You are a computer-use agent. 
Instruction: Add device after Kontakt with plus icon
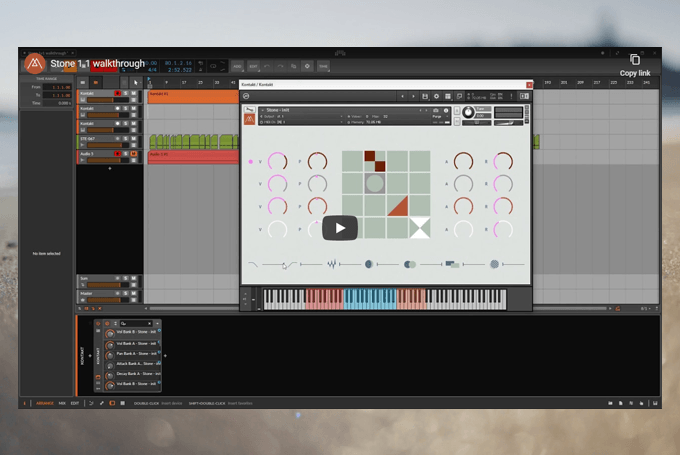pyautogui.click(x=165, y=356)
